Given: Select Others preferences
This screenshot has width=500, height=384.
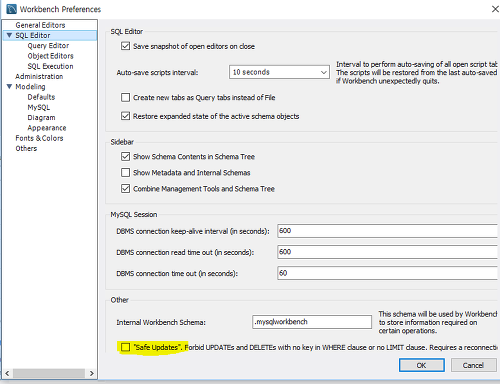Looking at the screenshot, I should point(26,148).
